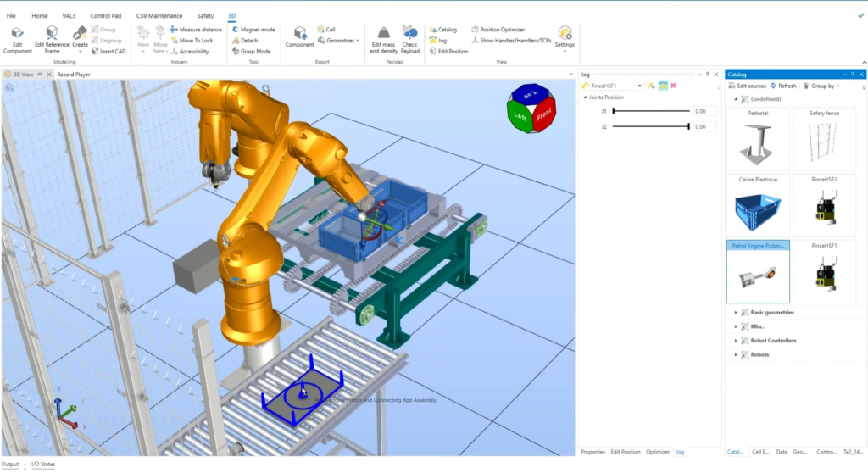Open the Edit Reference Frame tool
This screenshot has width=868, height=473.
pos(52,34)
